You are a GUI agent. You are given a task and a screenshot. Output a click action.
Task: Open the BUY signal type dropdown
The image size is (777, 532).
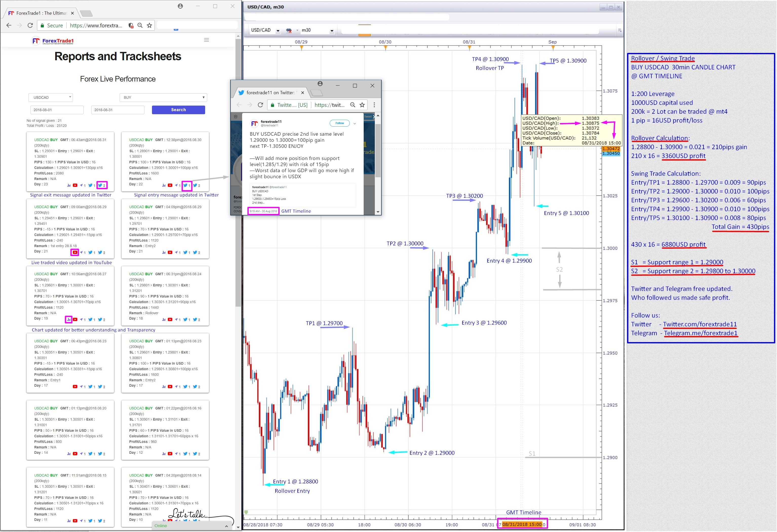pos(164,97)
